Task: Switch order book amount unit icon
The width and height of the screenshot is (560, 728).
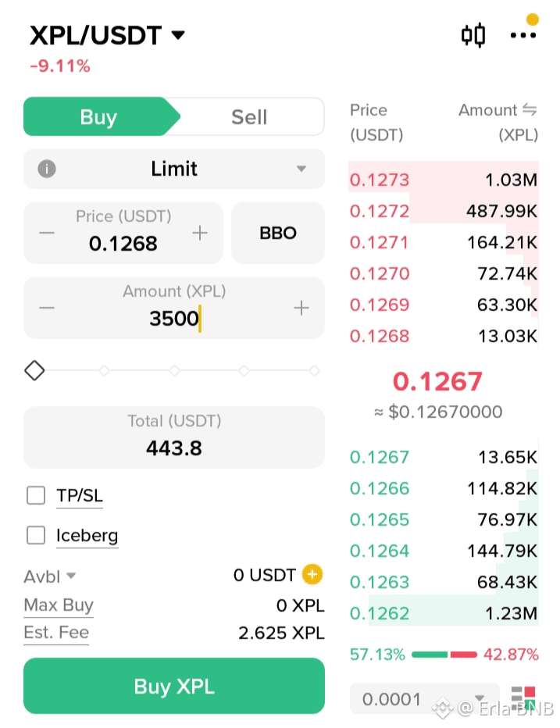Action: [530, 110]
